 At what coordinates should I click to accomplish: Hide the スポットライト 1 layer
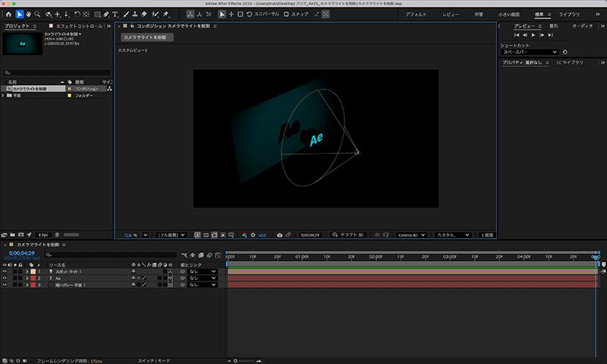[5, 271]
